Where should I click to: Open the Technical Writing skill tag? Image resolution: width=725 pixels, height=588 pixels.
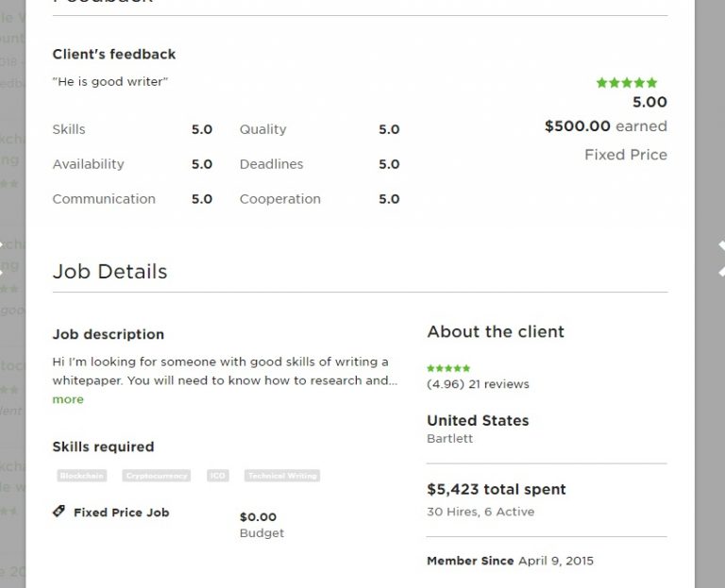(282, 476)
